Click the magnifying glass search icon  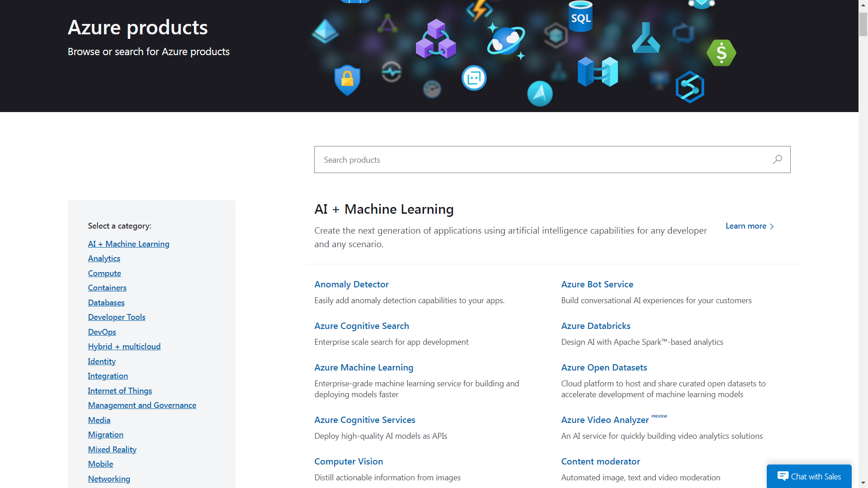point(778,160)
